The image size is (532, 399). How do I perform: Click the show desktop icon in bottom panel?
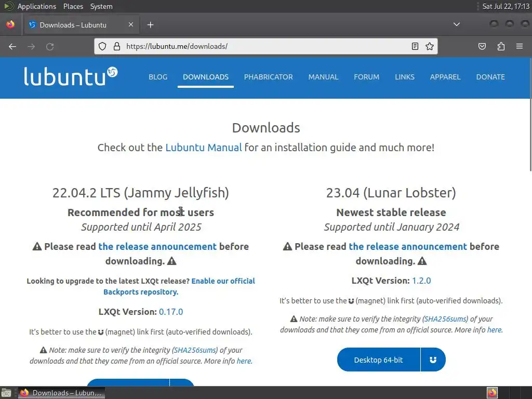click(6, 393)
